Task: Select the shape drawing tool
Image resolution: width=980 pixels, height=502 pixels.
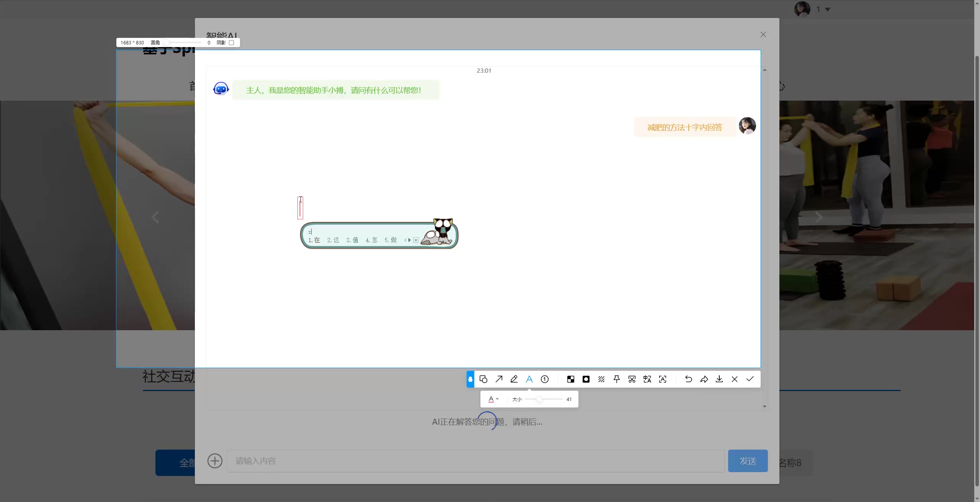Action: click(x=483, y=379)
